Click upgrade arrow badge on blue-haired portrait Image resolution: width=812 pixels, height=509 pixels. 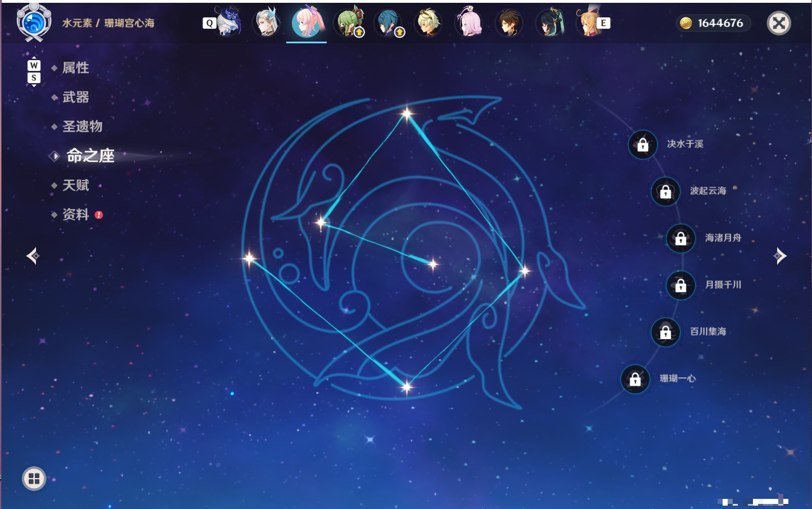pos(400,33)
